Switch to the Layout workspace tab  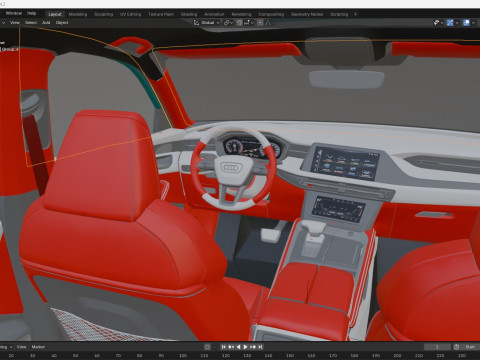pyautogui.click(x=55, y=14)
